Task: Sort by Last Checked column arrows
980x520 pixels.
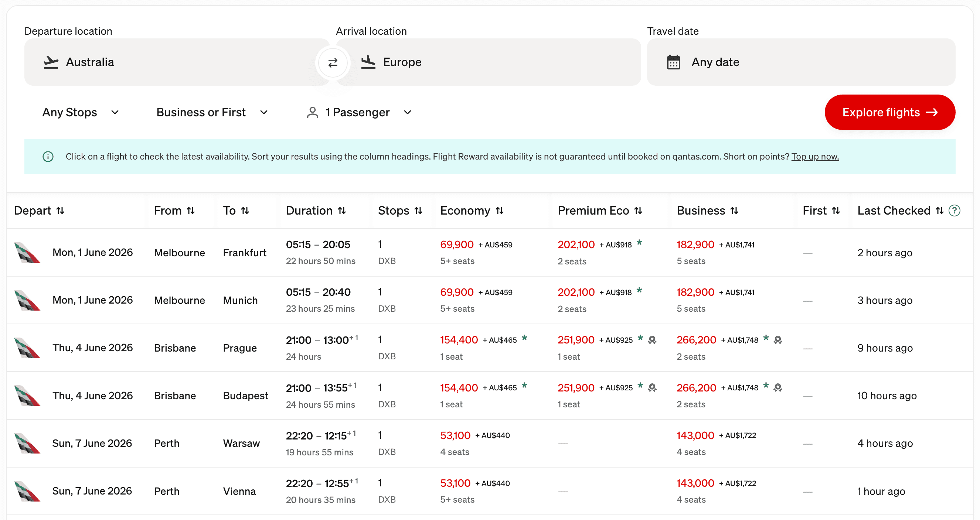Action: [x=939, y=211]
